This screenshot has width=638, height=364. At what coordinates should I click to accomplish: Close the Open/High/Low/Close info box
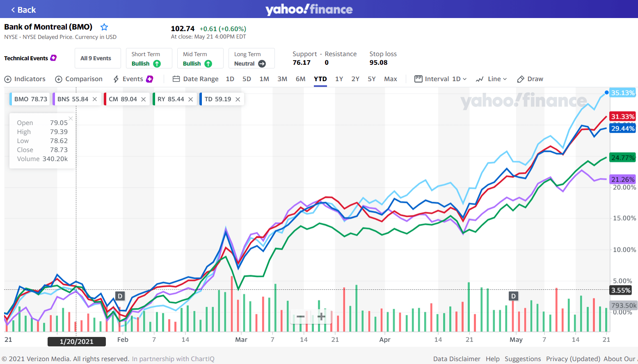[x=71, y=118]
